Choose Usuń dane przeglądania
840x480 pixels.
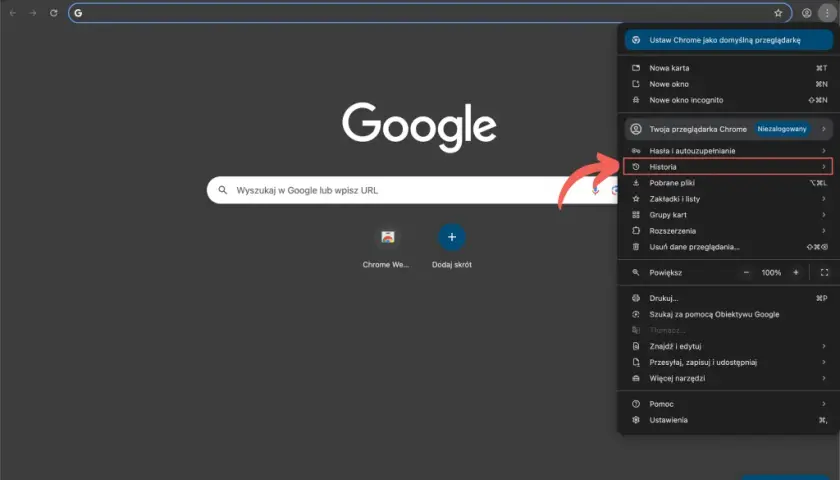click(x=729, y=247)
